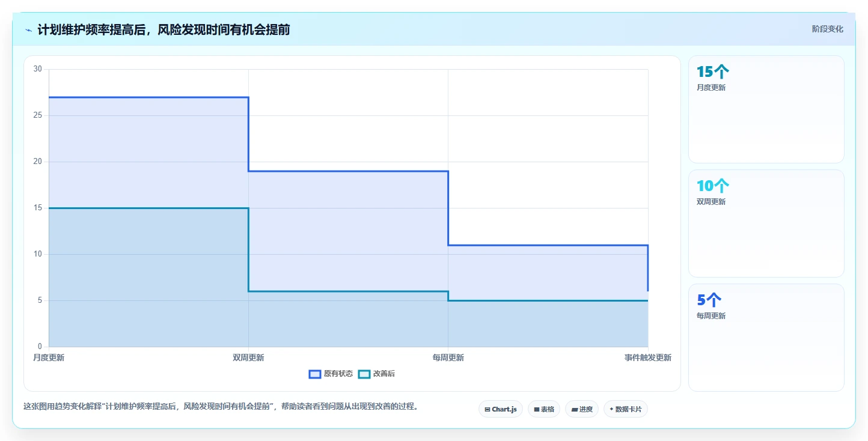Click the Chart.js tag

(501, 409)
